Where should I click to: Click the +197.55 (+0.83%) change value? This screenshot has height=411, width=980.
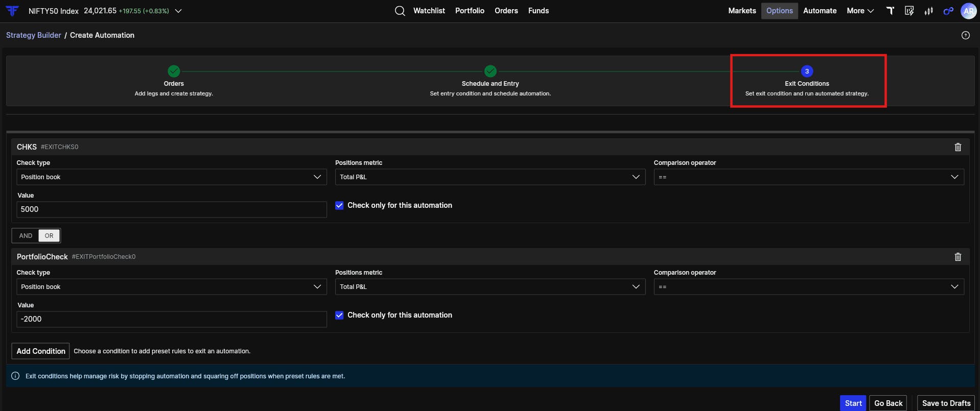tap(144, 11)
